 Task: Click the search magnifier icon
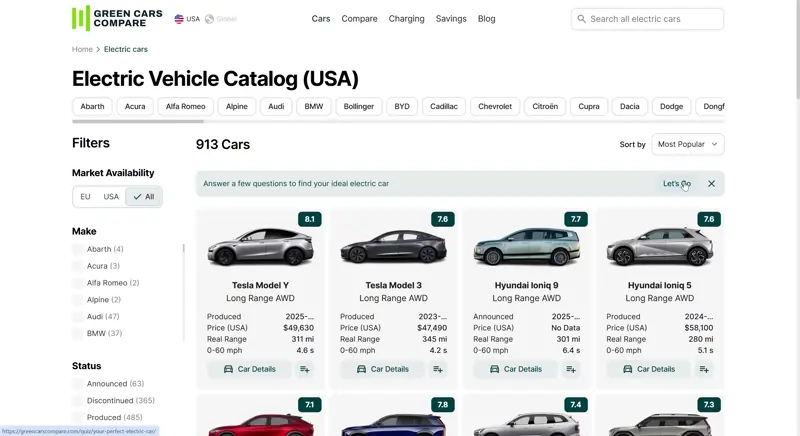pyautogui.click(x=581, y=19)
